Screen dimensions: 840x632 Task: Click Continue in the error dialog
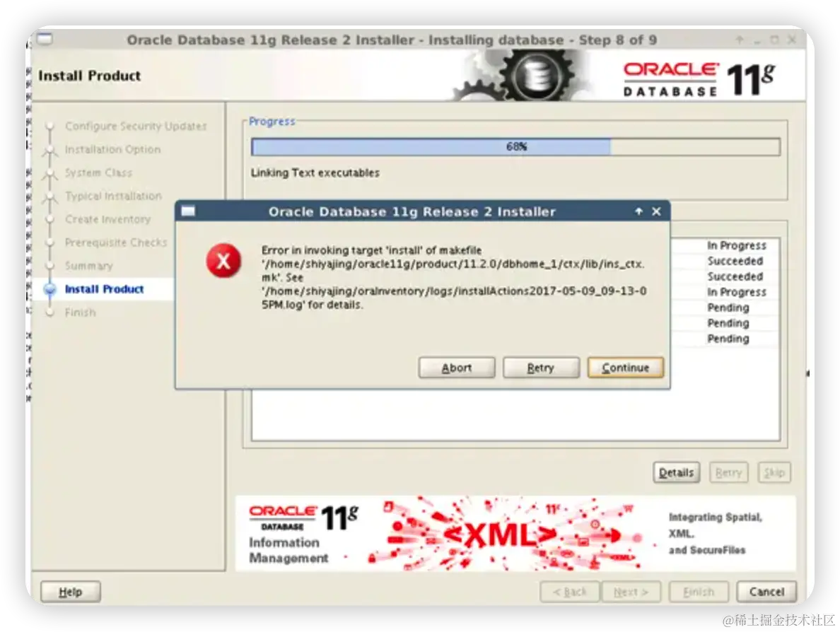point(625,368)
